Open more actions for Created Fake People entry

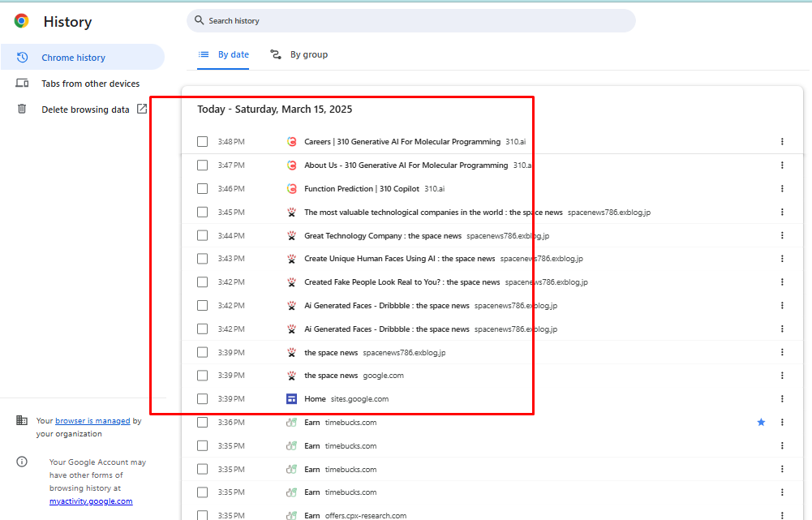(x=782, y=281)
